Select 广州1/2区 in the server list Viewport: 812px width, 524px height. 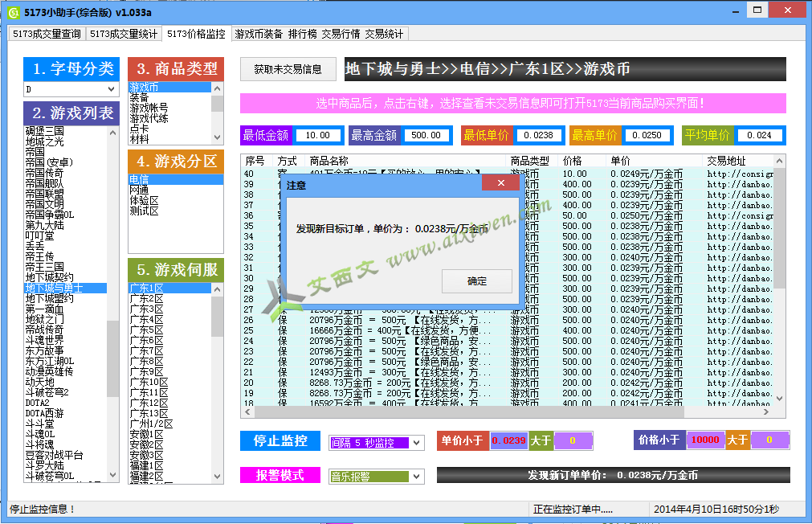[x=169, y=424]
